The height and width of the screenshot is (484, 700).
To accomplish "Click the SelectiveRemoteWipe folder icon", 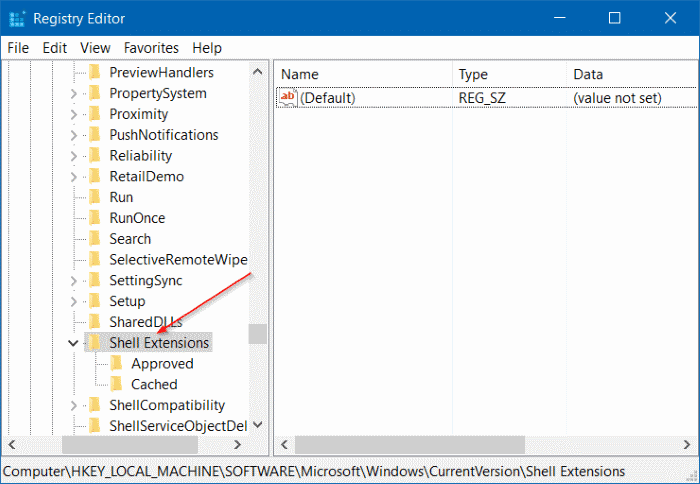I will coord(95,259).
